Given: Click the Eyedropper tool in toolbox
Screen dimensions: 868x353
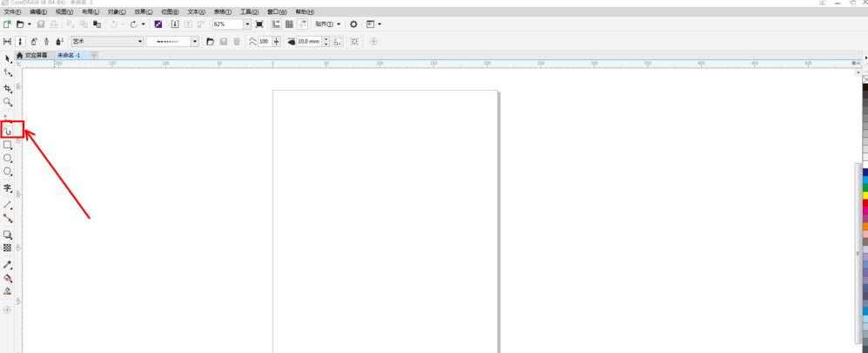Looking at the screenshot, I should click(x=8, y=265).
